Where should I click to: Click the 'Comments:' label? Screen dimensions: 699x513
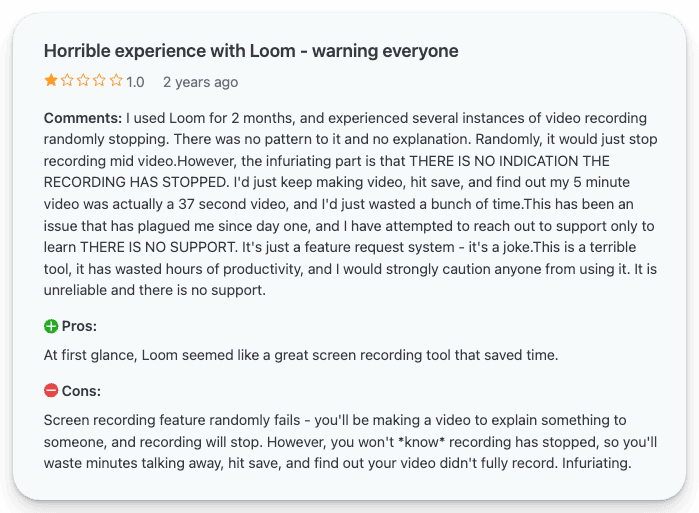click(83, 118)
